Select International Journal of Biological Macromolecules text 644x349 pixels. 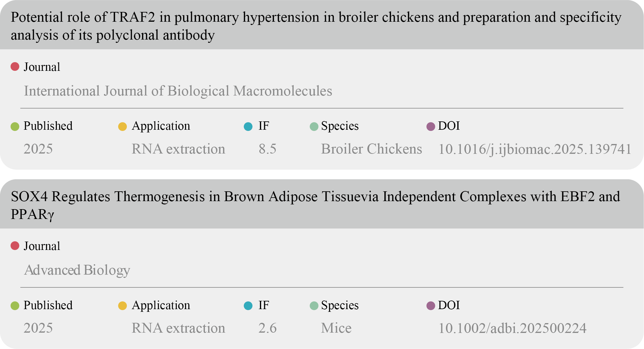(x=178, y=91)
